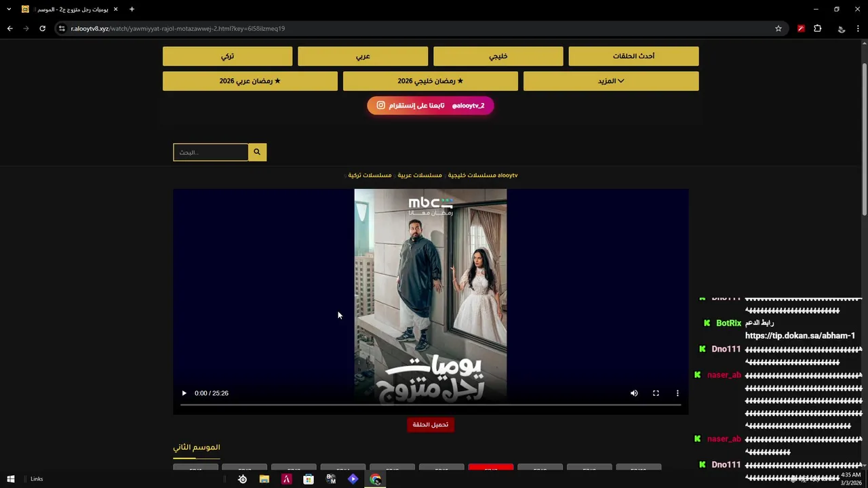The image size is (868, 488).
Task: Expand the المزيد dropdown menu
Action: (611, 81)
